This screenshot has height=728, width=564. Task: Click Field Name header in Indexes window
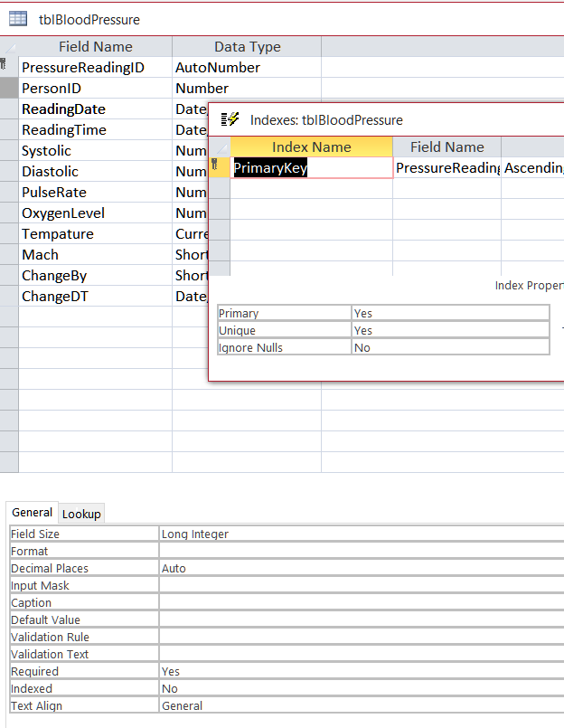[447, 147]
